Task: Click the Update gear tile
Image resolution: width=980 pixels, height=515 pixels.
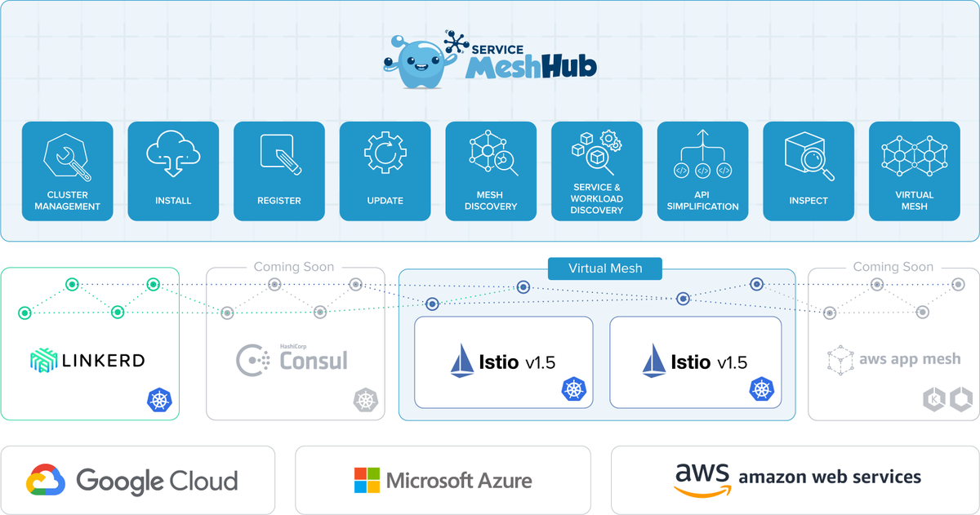Action: click(x=385, y=171)
